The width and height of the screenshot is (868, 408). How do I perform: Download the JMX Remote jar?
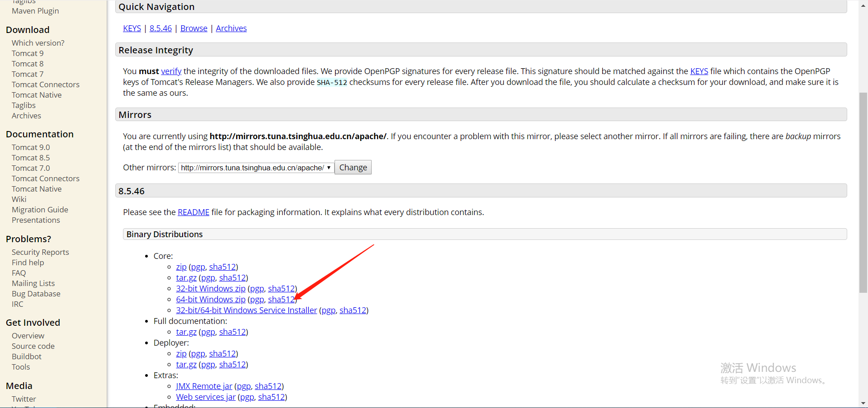204,386
